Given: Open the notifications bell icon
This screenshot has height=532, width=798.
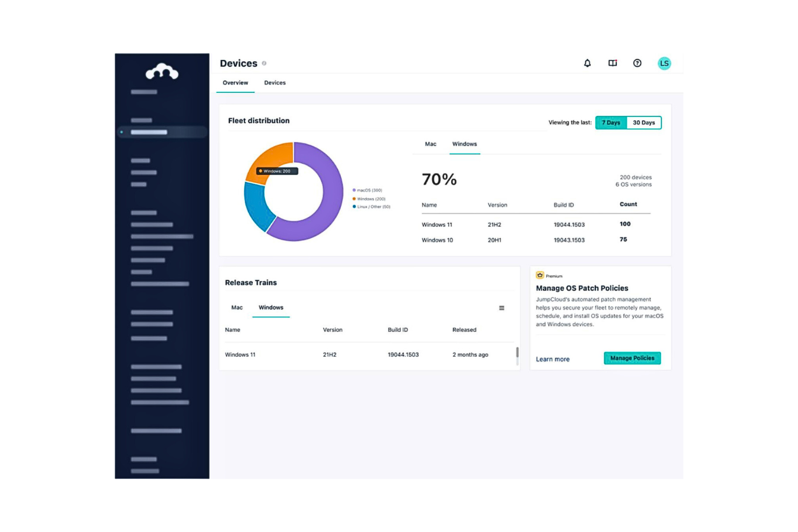Looking at the screenshot, I should (x=587, y=63).
